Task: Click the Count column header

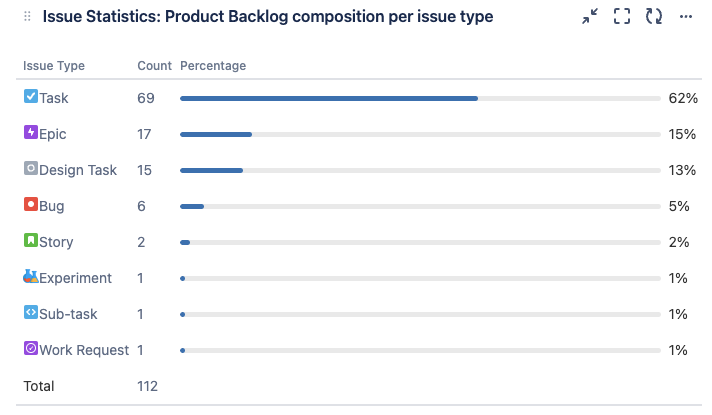Action: (154, 66)
